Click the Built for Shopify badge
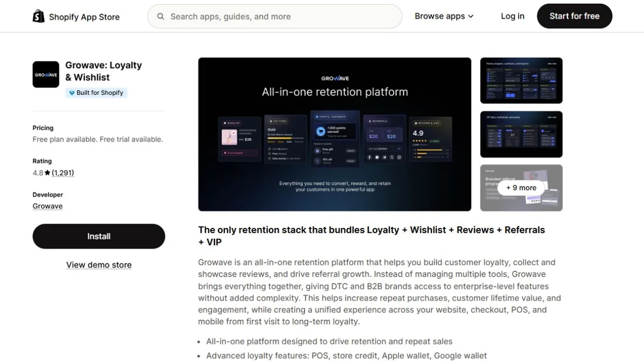The height and width of the screenshot is (362, 644). tap(96, 93)
